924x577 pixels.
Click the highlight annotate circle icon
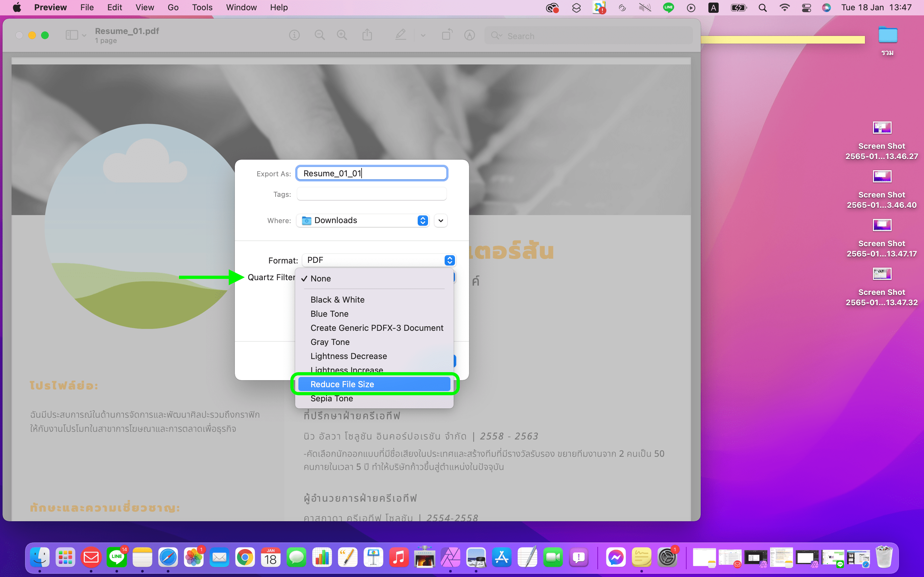[469, 36]
